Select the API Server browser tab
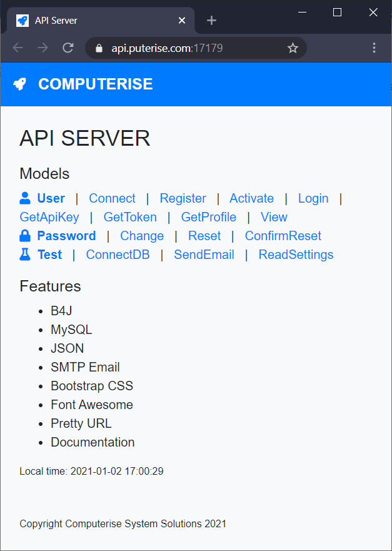392x551 pixels. pos(94,20)
